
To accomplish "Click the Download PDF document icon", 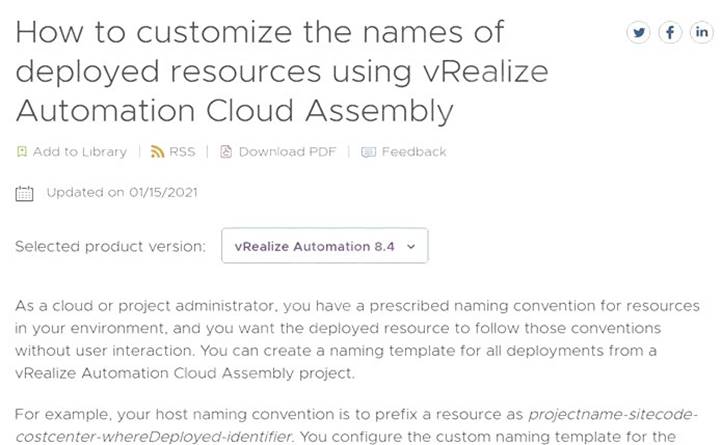I will pos(226,152).
